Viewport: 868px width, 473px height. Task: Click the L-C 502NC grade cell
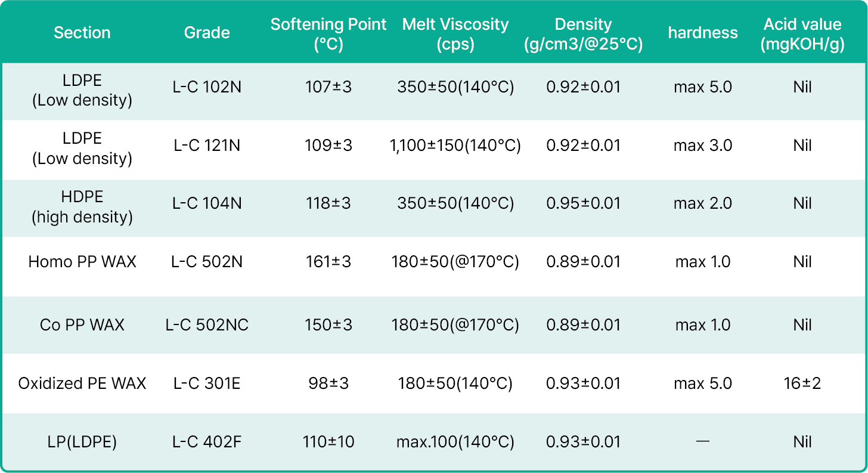pos(207,325)
